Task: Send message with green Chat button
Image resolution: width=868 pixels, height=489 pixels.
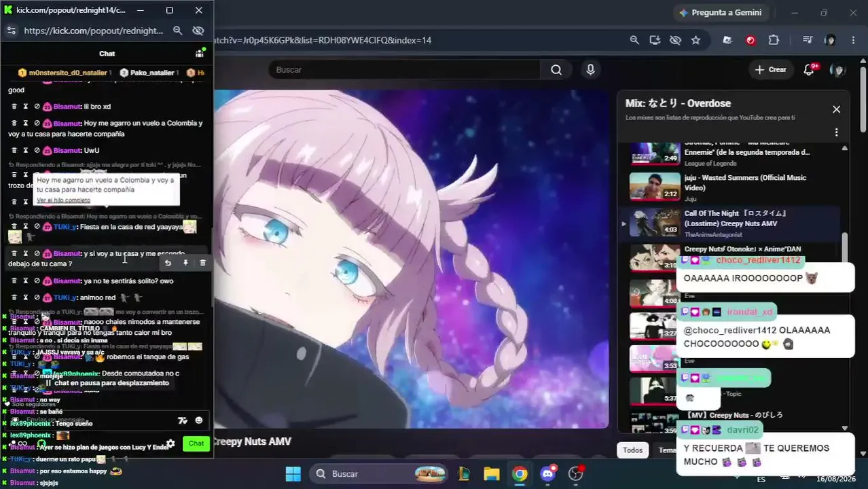Action: [x=196, y=443]
